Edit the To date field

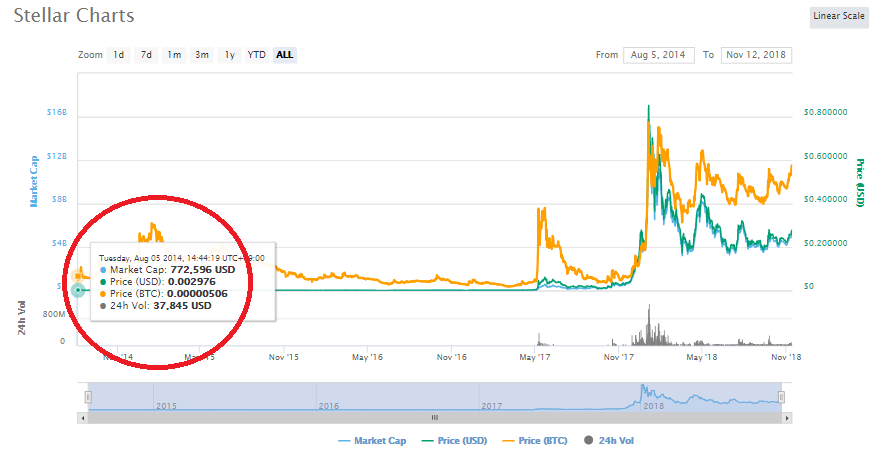tap(756, 55)
